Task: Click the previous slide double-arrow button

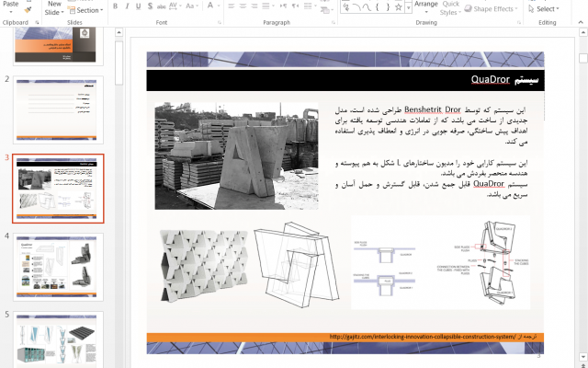Action: coord(583,365)
